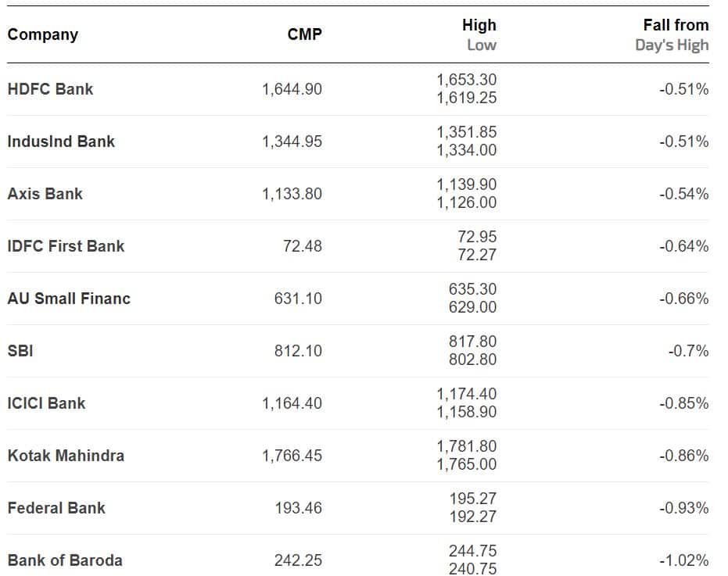Open the IndusInd Bank company link

(61, 141)
